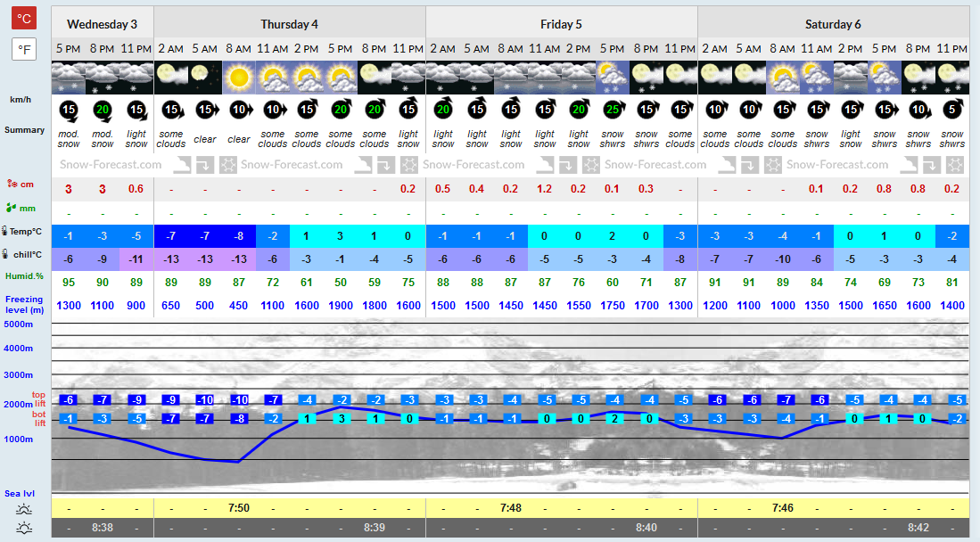Screen dimensions: 980x542
Task: Click the clear night moon icon Thursday 5 AM
Action: click(x=205, y=78)
